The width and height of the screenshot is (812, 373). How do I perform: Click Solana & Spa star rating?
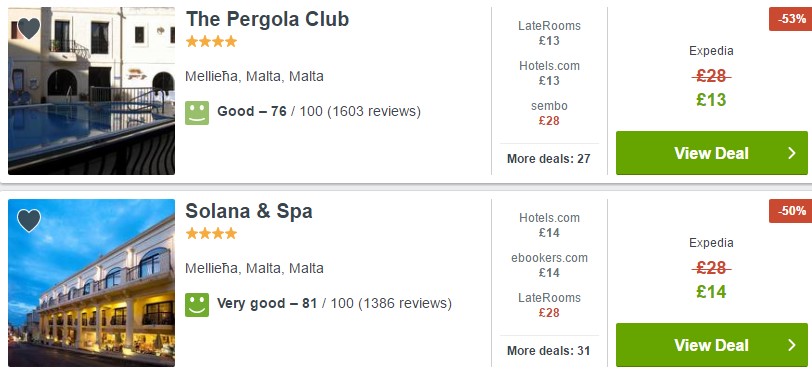pyautogui.click(x=211, y=234)
